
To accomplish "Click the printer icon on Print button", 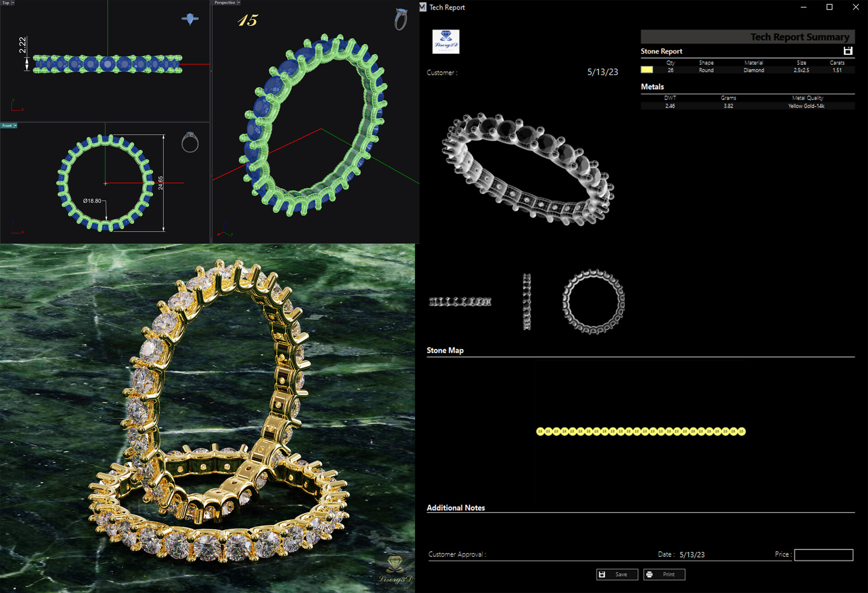I will pyautogui.click(x=650, y=574).
